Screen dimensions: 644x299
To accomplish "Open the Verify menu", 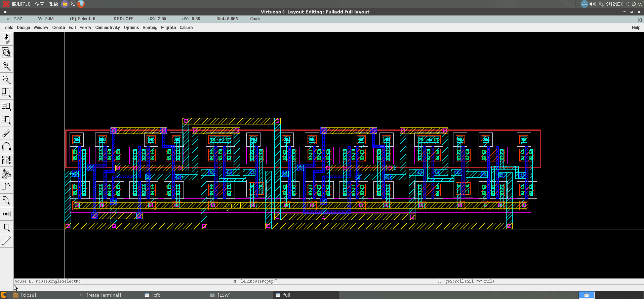I will click(x=85, y=28).
